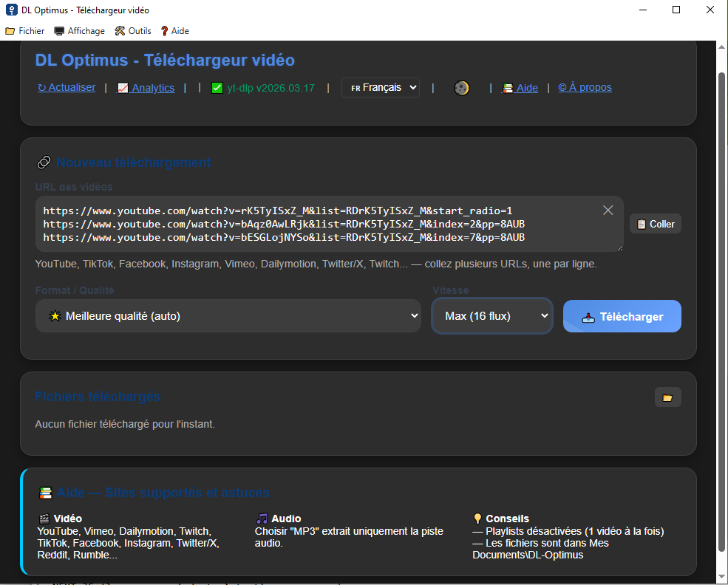Open the Outils menu
The width and height of the screenshot is (728, 585).
[x=133, y=31]
